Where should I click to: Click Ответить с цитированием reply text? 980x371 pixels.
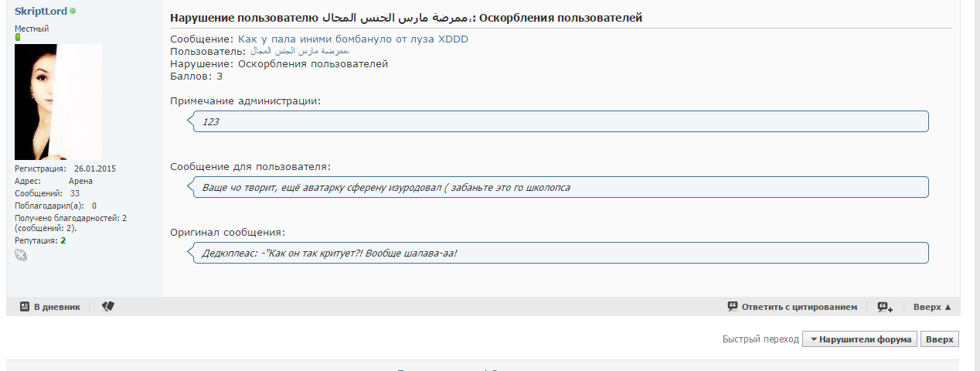[799, 307]
